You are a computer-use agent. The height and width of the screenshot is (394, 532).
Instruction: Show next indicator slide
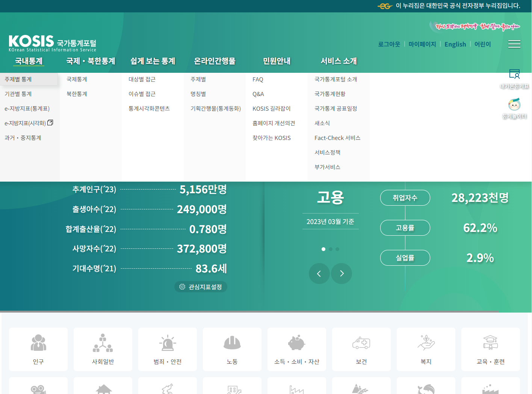pyautogui.click(x=342, y=274)
